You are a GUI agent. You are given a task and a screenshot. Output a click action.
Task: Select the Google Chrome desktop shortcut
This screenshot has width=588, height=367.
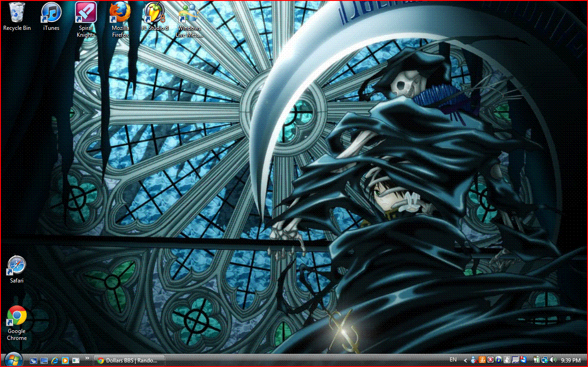point(17,323)
